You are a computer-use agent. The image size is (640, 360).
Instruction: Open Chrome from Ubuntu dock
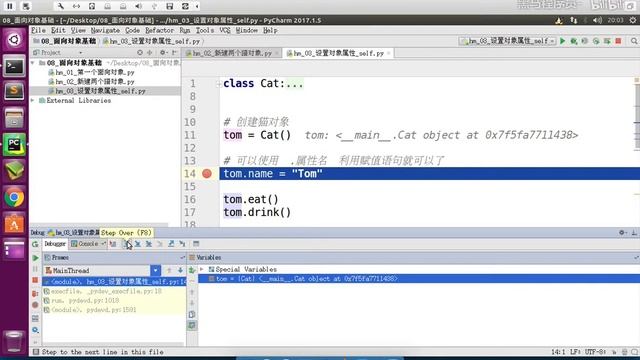(x=14, y=198)
